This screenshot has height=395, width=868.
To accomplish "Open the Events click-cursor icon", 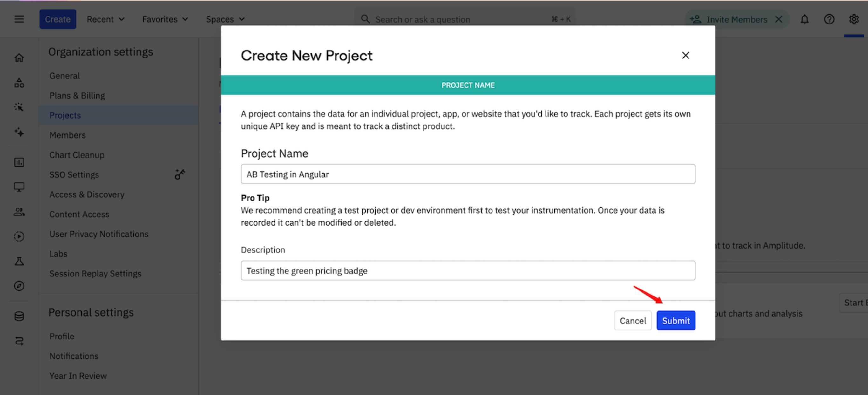I will pos(19,107).
